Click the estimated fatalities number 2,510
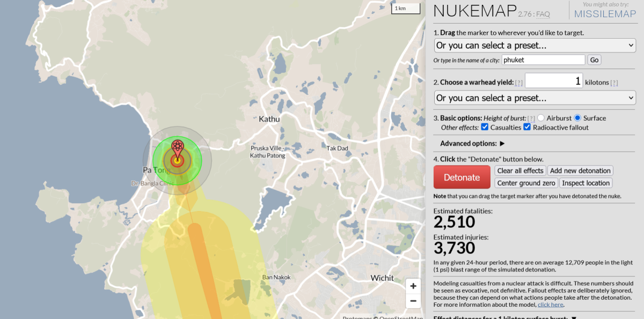This screenshot has height=319, width=644. pyautogui.click(x=454, y=222)
